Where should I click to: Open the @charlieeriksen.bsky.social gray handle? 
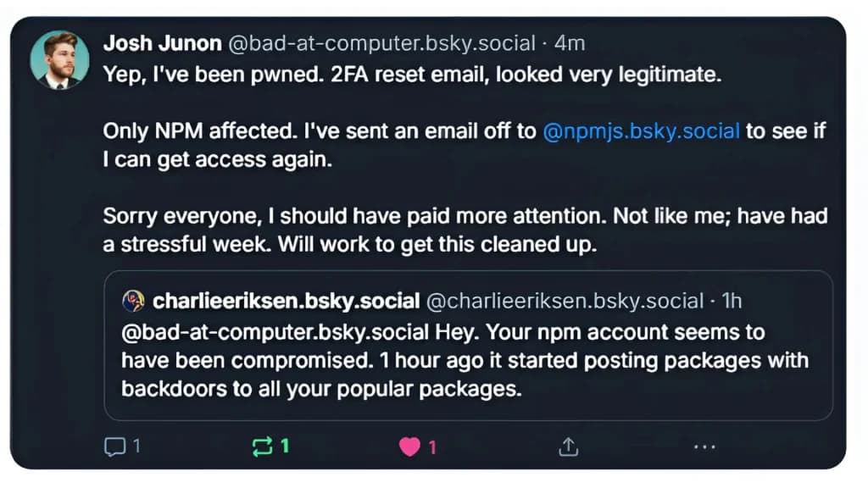click(565, 301)
